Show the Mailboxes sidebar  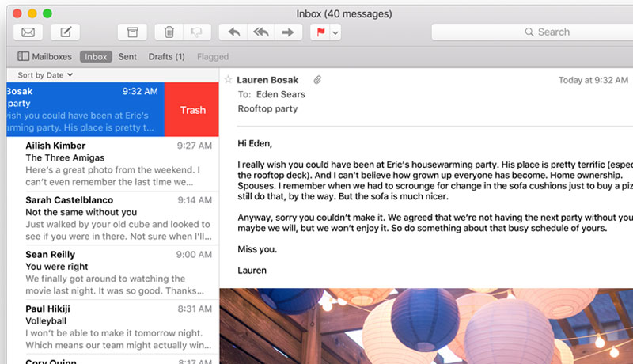pos(44,56)
